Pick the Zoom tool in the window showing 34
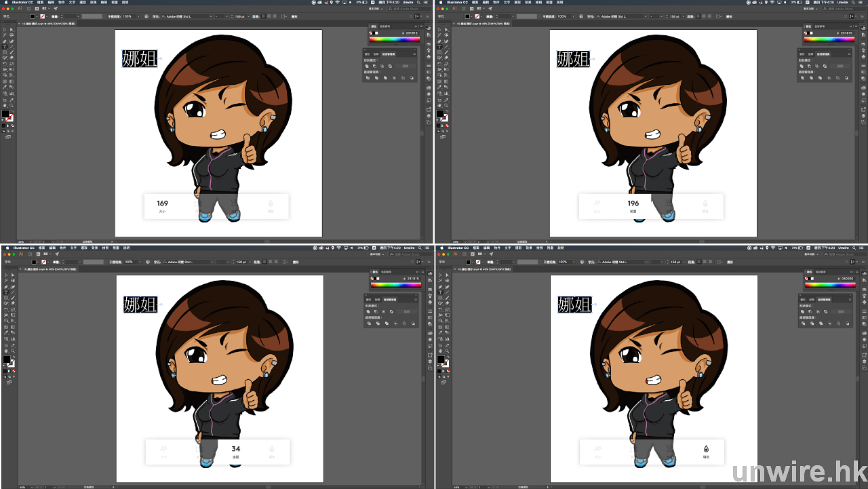The width and height of the screenshot is (868, 489). [x=13, y=351]
